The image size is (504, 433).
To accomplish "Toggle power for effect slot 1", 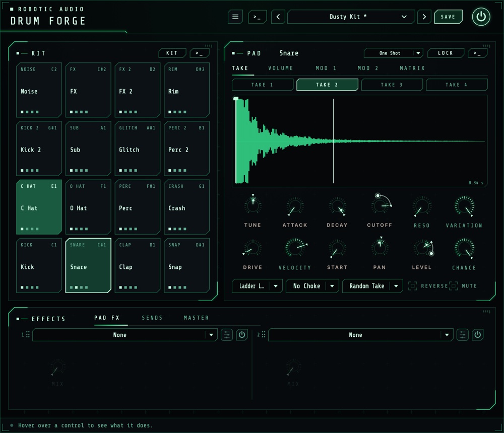I will click(242, 335).
